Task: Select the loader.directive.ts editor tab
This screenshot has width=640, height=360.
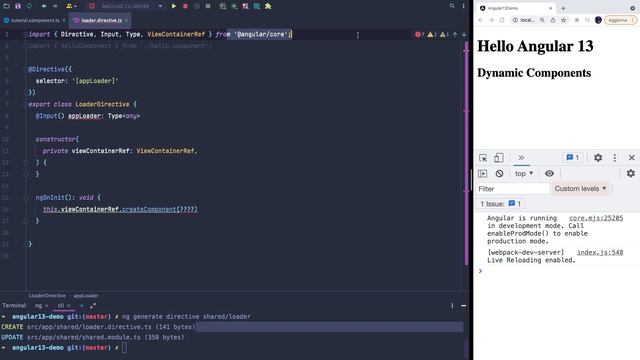Action: coord(101,20)
